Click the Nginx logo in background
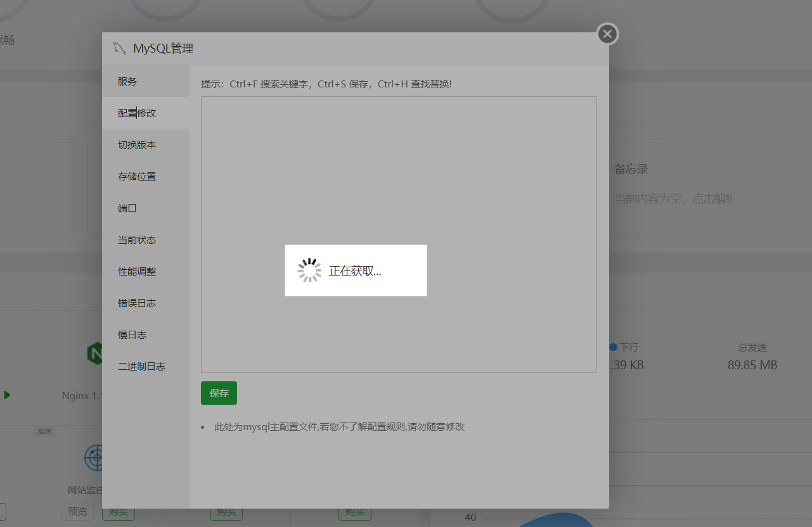The height and width of the screenshot is (527, 812). point(94,353)
